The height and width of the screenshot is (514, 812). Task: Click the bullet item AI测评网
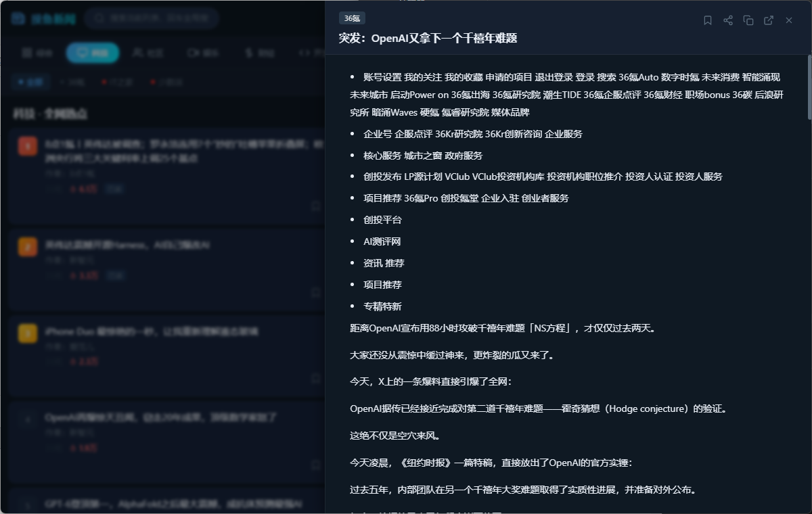[x=382, y=241]
